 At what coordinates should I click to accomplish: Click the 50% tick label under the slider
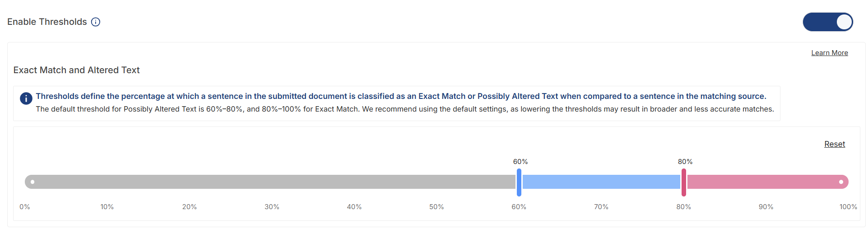coord(436,207)
